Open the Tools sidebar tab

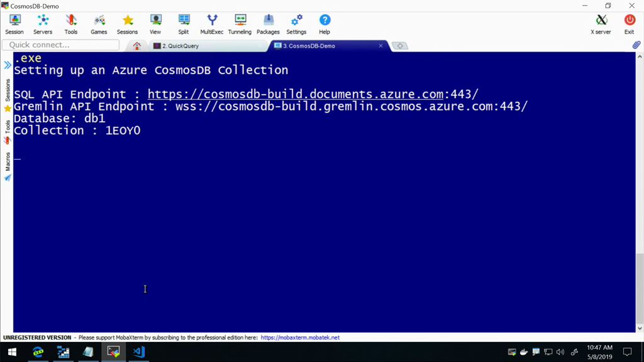[8, 127]
